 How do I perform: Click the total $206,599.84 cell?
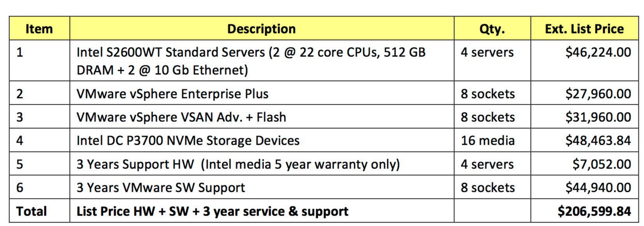click(x=584, y=211)
